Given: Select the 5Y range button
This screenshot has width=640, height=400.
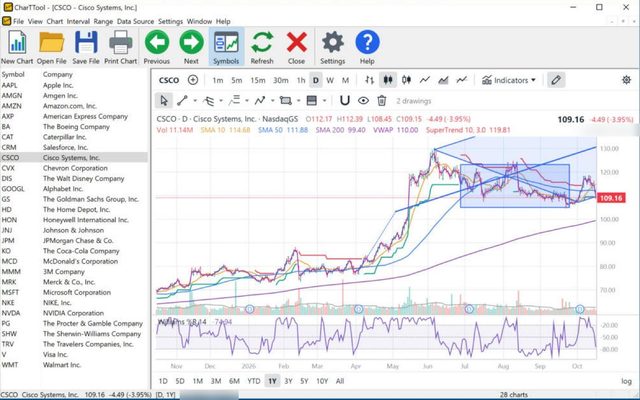Looking at the screenshot, I should pos(304,381).
